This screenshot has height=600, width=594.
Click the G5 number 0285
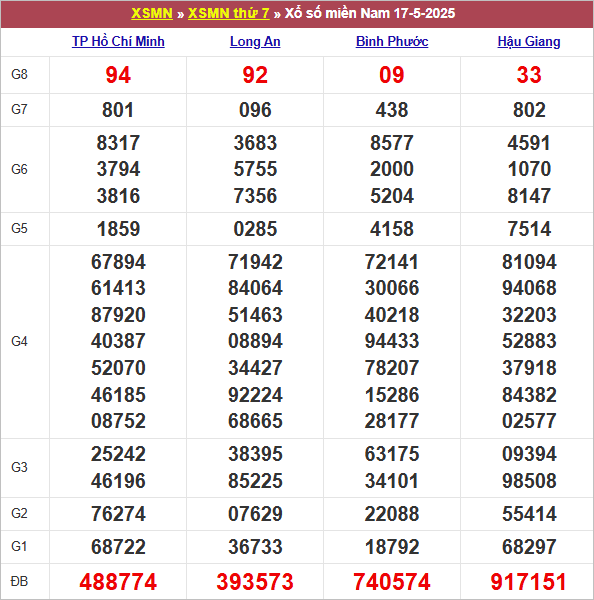[255, 229]
